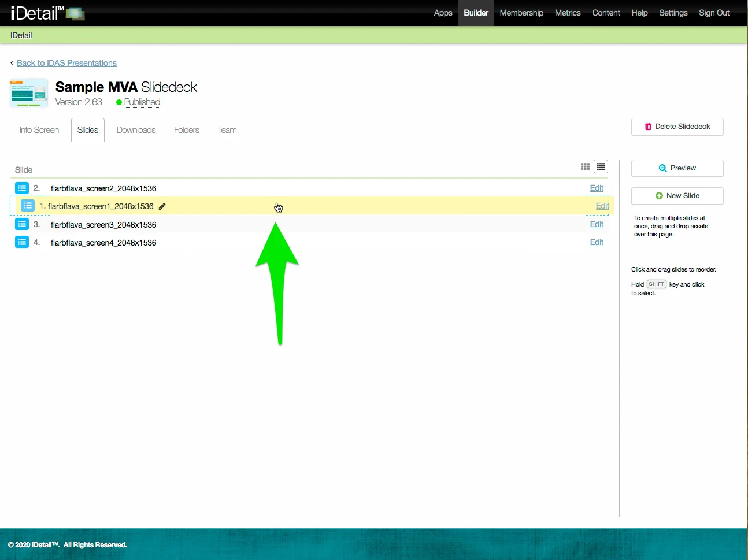Screen dimensions: 748x560
Task: Switch to grid view of slides
Action: click(585, 167)
